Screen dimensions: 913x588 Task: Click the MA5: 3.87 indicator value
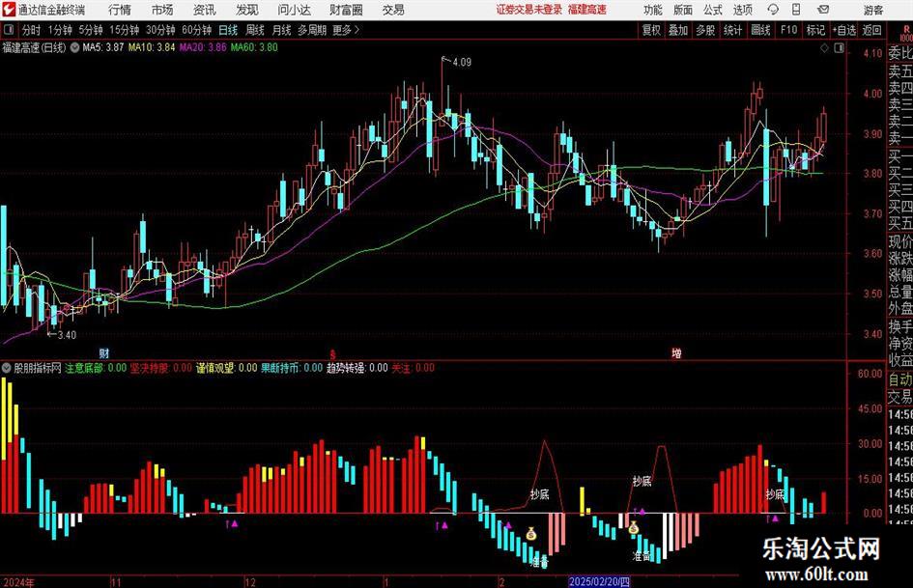103,47
